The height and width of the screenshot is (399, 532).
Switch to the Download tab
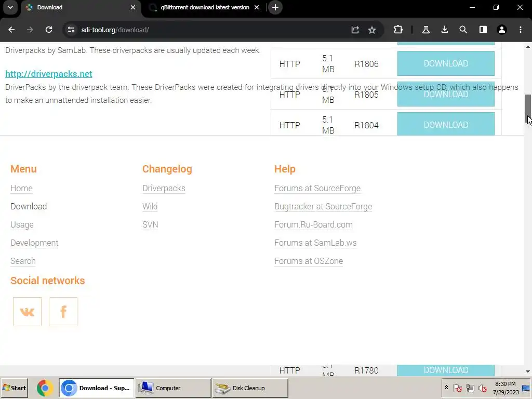point(79,8)
